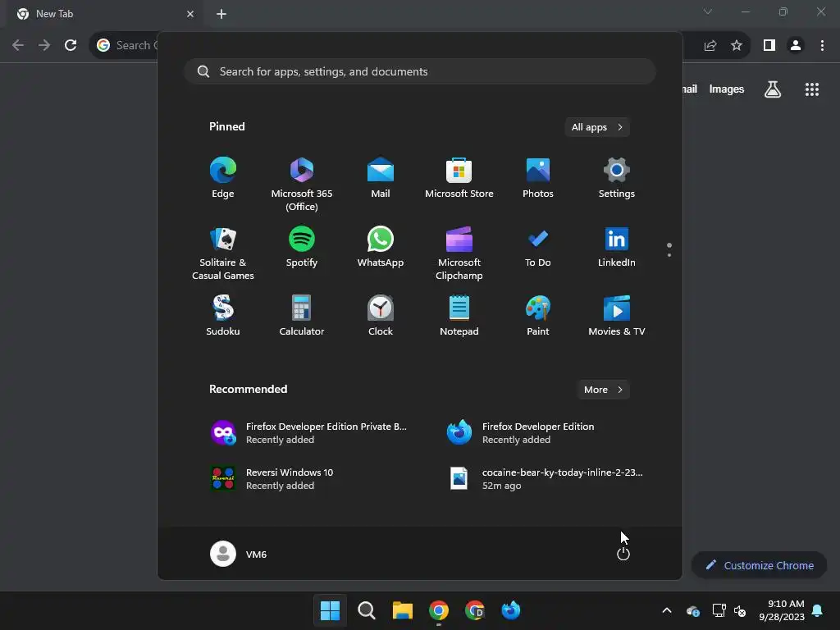The width and height of the screenshot is (840, 630).
Task: Open Settings from the Start menu
Action: coord(617,178)
